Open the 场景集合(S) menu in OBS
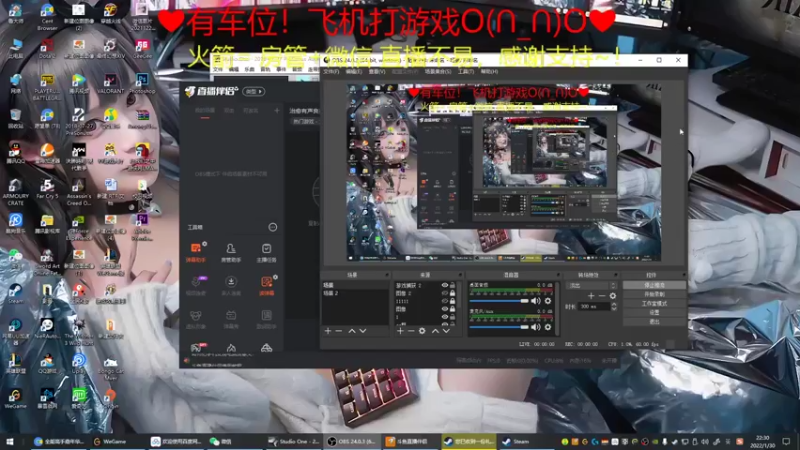Viewport: 800px width, 450px height. [x=438, y=71]
